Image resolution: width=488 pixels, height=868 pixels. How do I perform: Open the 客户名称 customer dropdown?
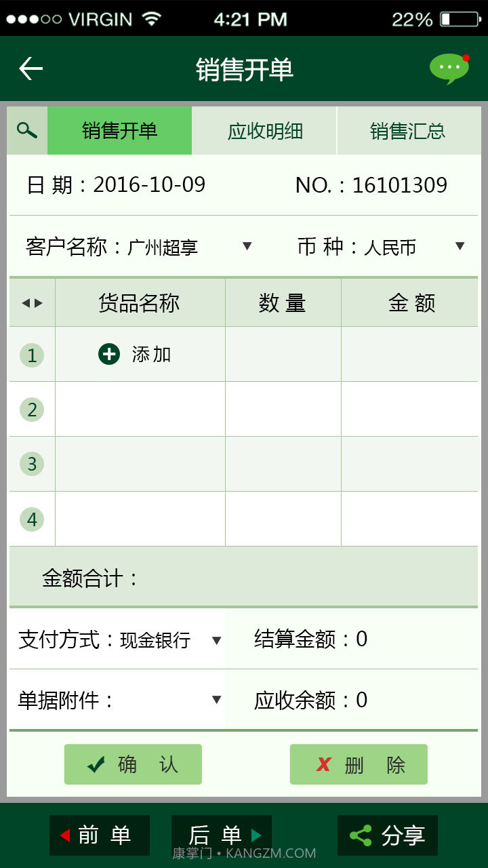click(248, 247)
